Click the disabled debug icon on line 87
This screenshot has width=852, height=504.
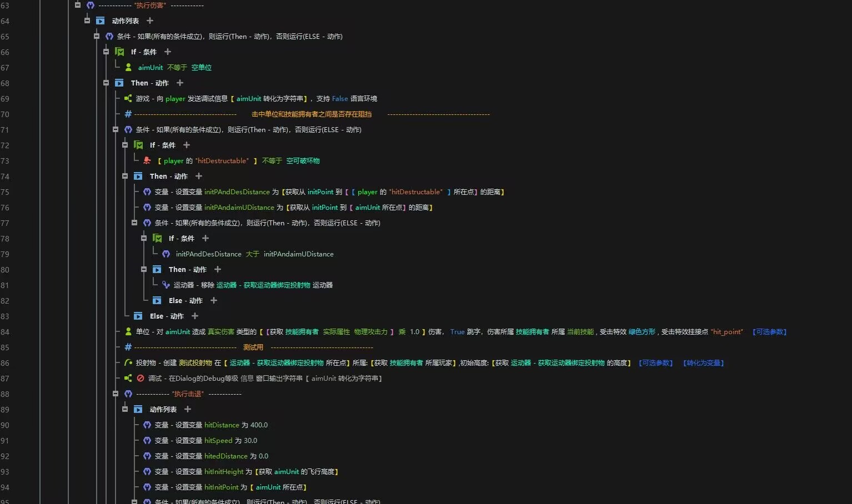tap(141, 378)
